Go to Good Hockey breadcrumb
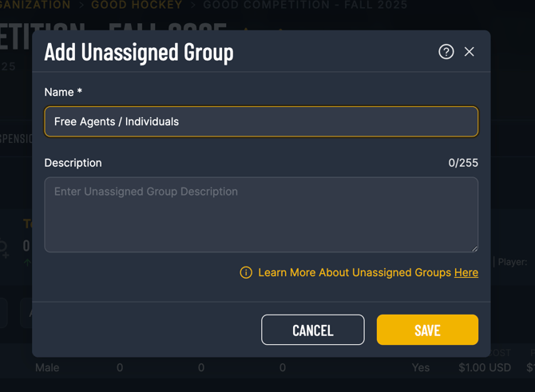535x392 pixels. pos(137,5)
